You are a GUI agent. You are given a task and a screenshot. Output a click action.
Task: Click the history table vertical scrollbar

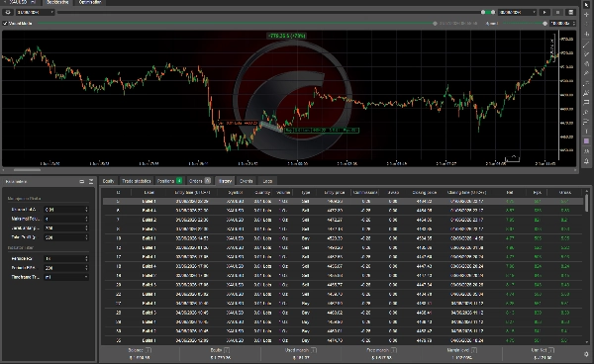pos(586,204)
